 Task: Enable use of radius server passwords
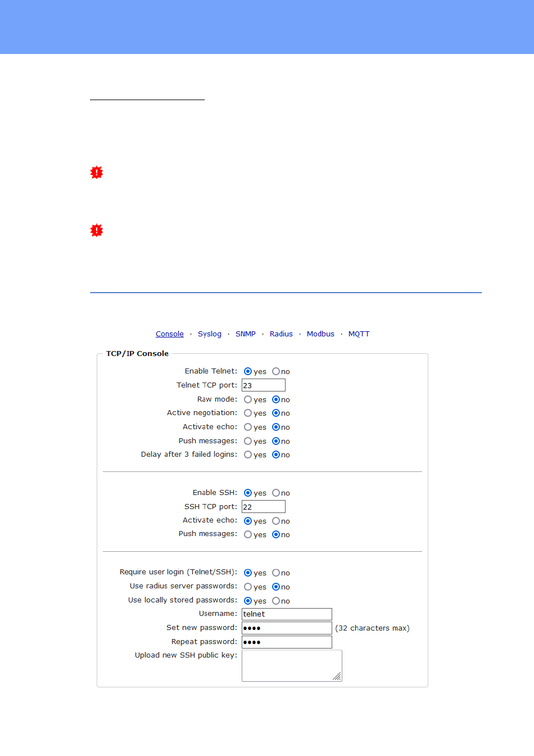(x=248, y=587)
